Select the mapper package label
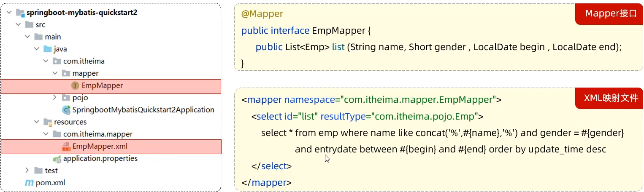Image resolution: width=644 pixels, height=192 pixels. [x=85, y=74]
